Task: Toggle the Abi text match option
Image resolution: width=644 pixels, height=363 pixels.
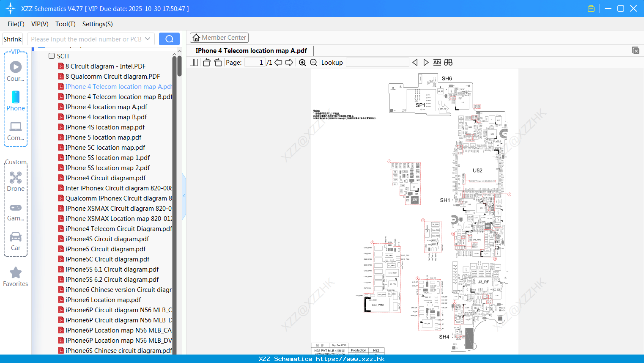Action: [x=437, y=62]
